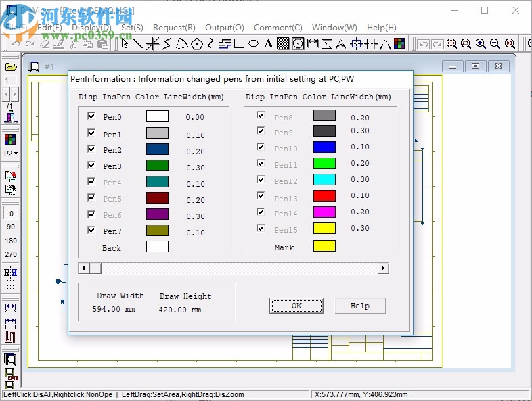Viewport: 532px width, 401px height.
Task: Click the horizontal measure icon in sidebar
Action: 10,307
